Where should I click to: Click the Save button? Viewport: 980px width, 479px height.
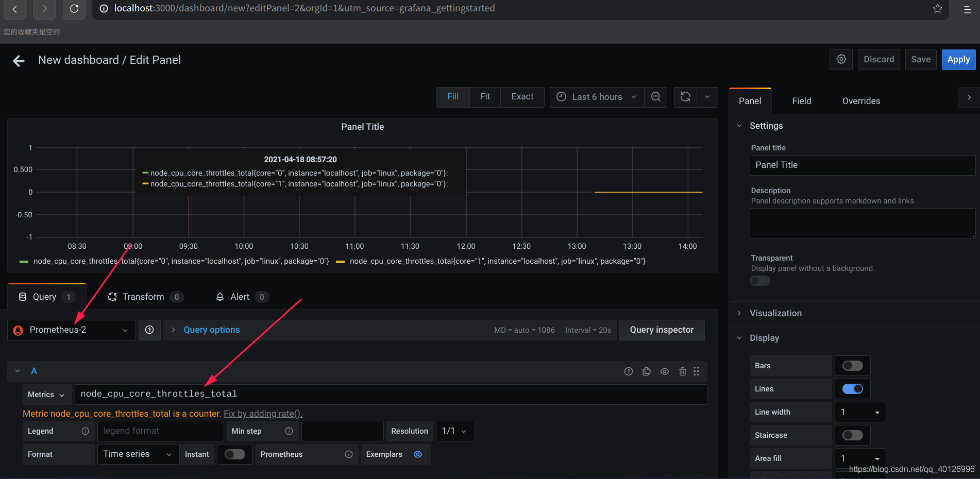click(x=920, y=59)
